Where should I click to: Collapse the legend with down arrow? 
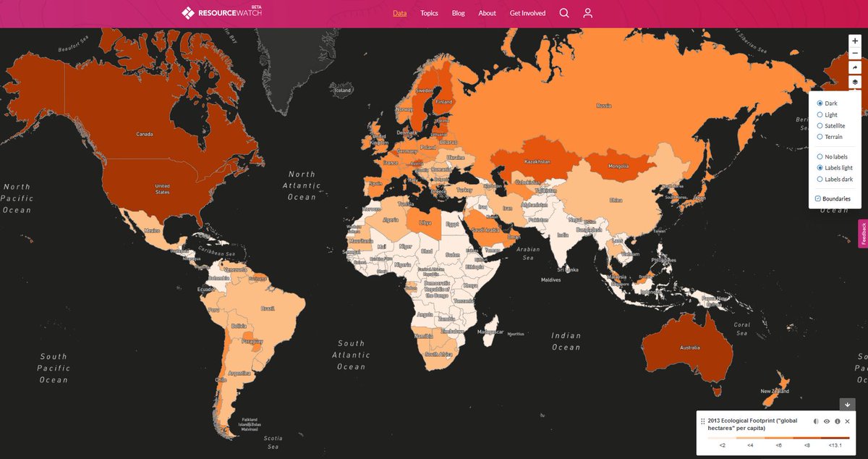847,404
